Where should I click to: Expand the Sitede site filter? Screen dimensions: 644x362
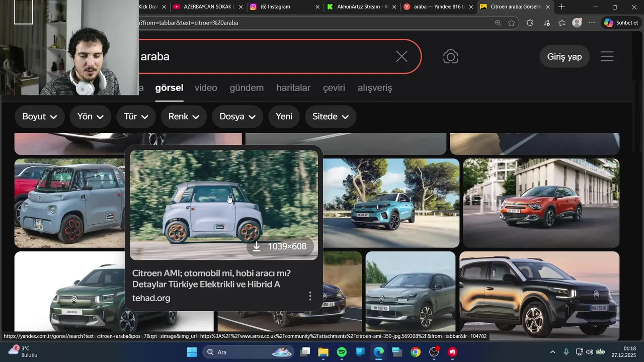[331, 117]
